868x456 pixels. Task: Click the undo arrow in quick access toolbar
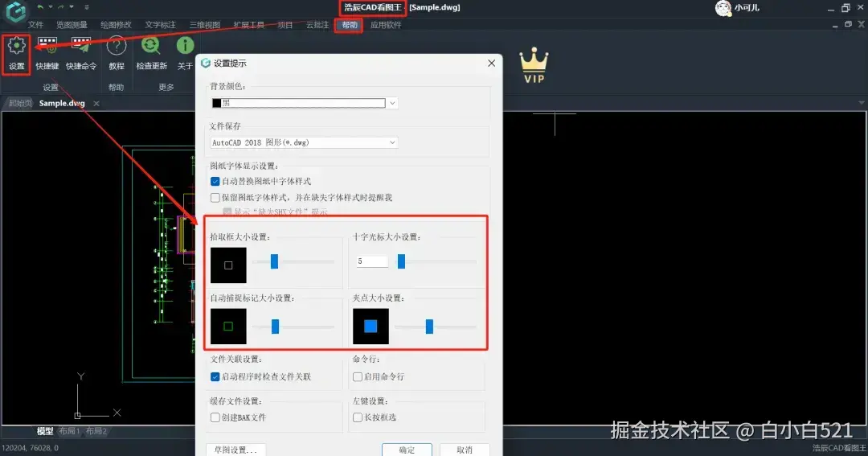point(40,7)
